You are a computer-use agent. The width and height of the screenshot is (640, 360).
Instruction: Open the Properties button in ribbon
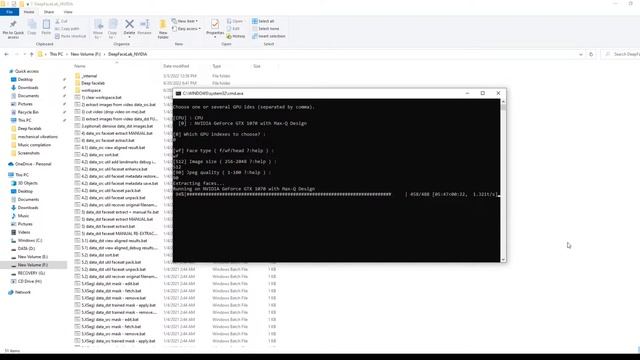point(215,28)
